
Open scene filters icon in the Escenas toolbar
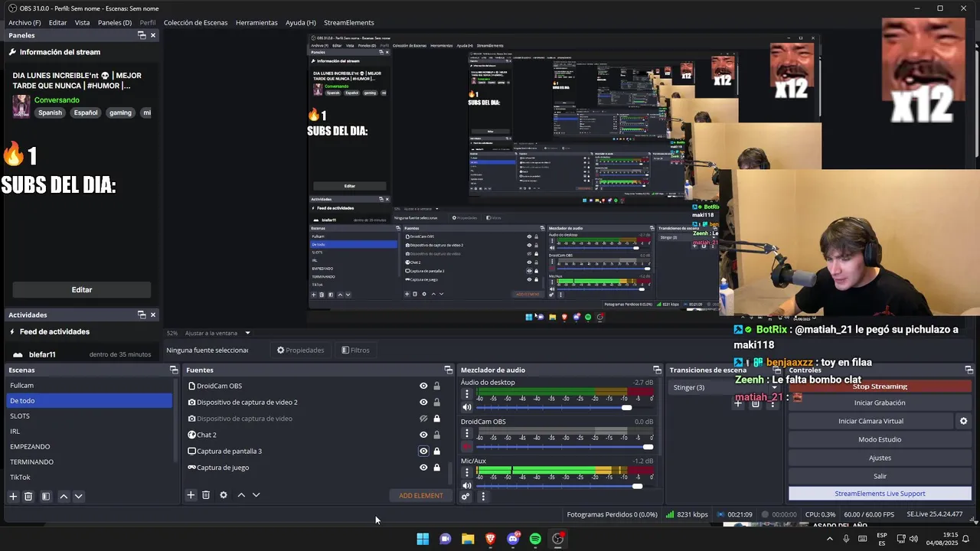click(46, 497)
